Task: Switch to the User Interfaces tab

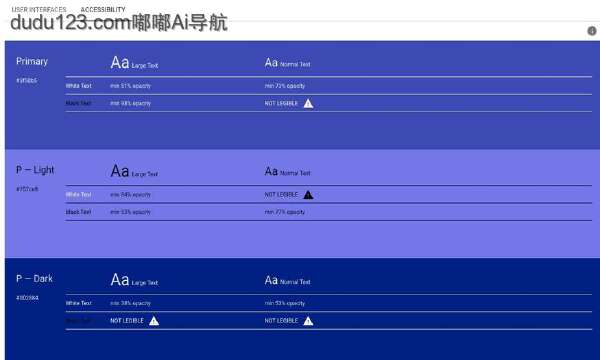Action: 39,9
